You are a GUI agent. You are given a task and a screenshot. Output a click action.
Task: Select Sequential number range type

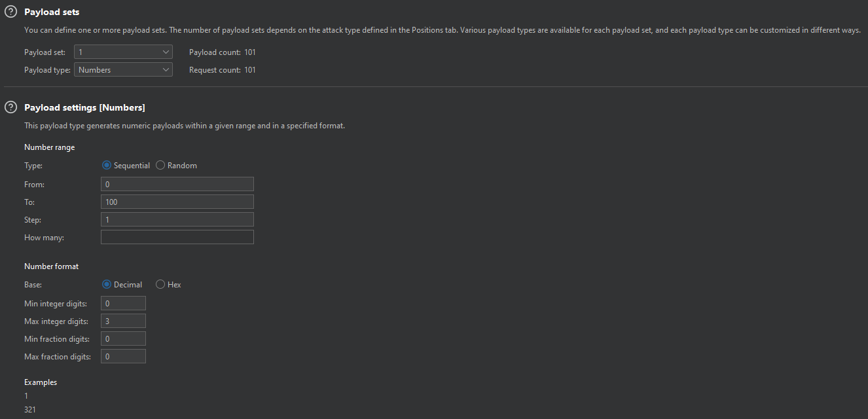pos(107,166)
